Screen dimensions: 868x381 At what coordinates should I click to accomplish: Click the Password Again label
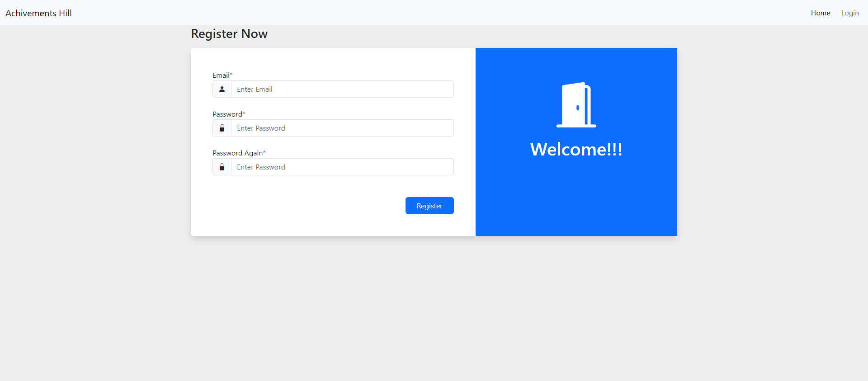click(x=238, y=153)
